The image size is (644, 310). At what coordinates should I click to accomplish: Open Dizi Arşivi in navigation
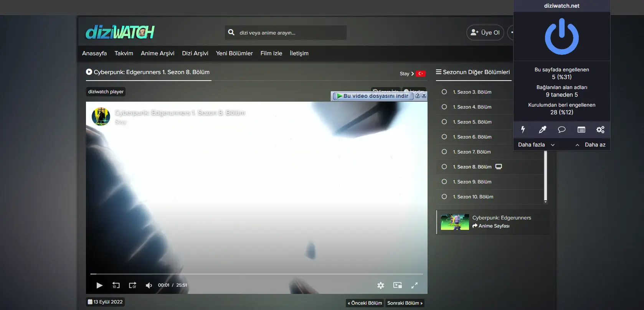click(x=195, y=53)
